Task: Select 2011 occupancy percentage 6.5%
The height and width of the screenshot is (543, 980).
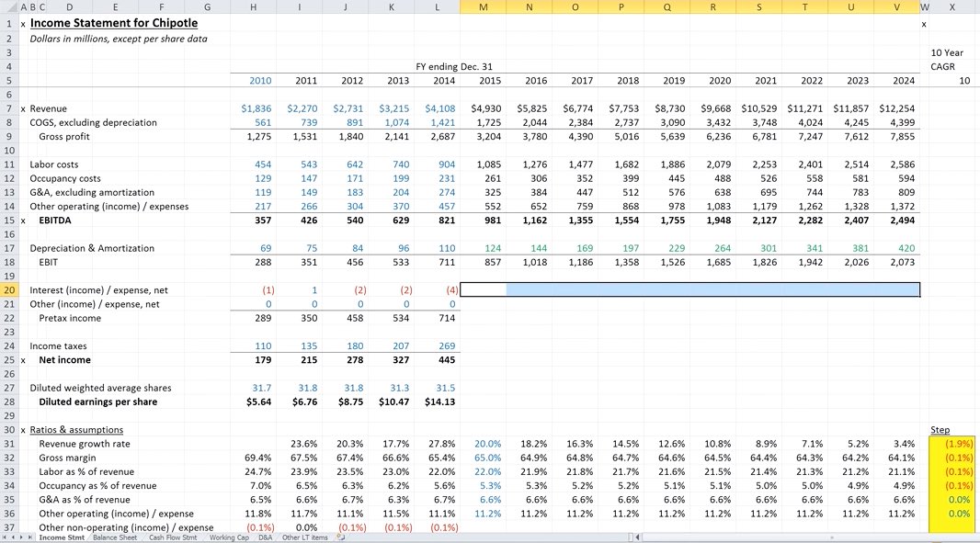Action: 306,485
